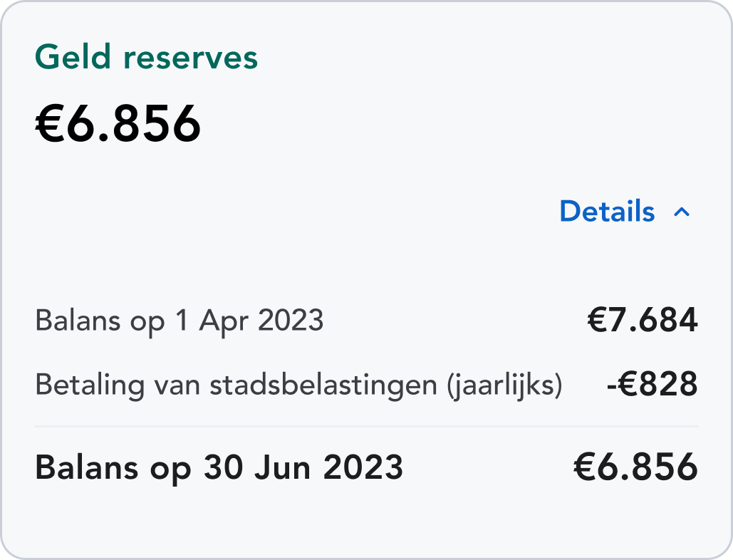
Task: Click the blue Details link
Action: click(x=607, y=212)
